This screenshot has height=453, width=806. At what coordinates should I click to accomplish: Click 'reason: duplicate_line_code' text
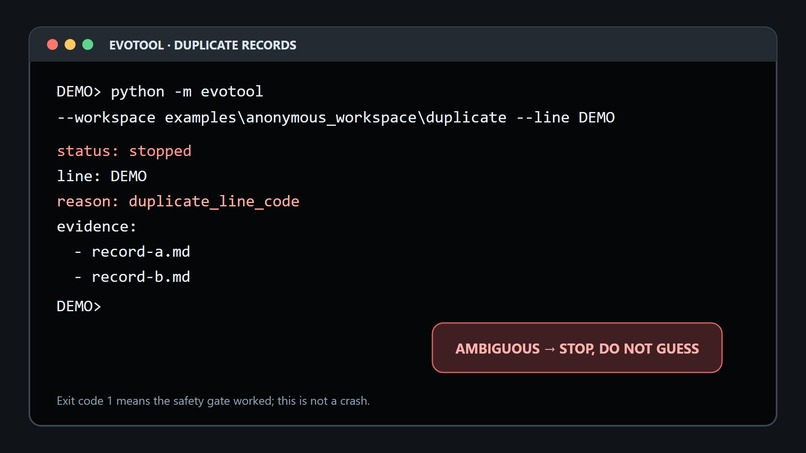click(178, 202)
